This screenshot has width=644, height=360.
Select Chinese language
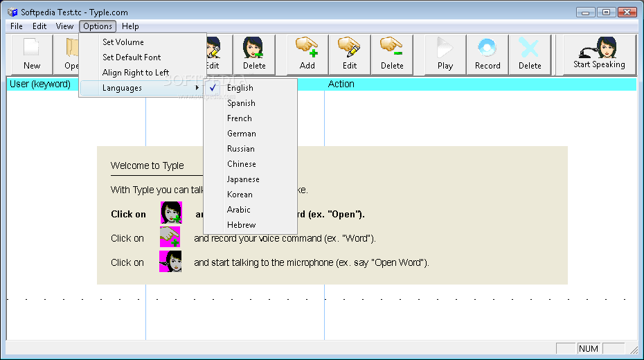click(x=250, y=164)
